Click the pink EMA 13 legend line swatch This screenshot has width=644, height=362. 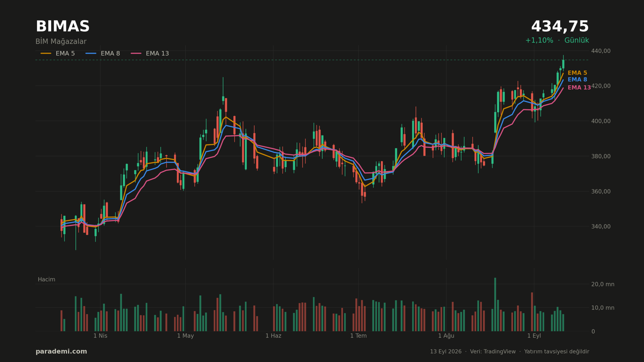[136, 53]
